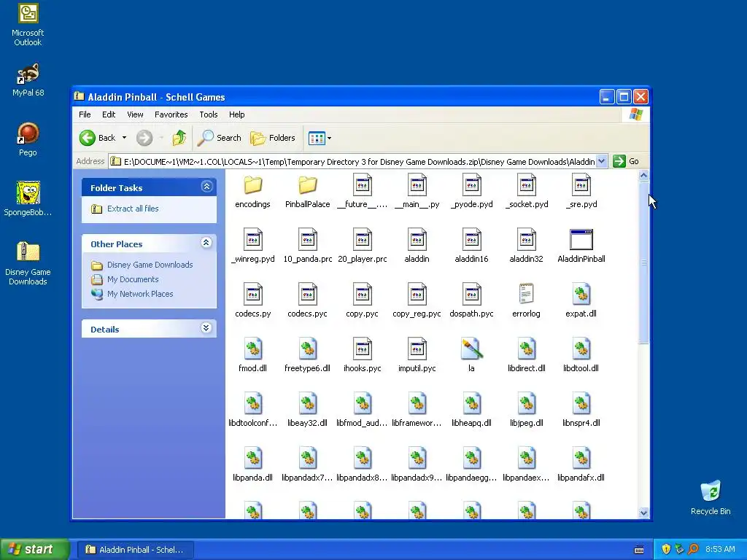Click the security shield tray icon

(x=666, y=549)
